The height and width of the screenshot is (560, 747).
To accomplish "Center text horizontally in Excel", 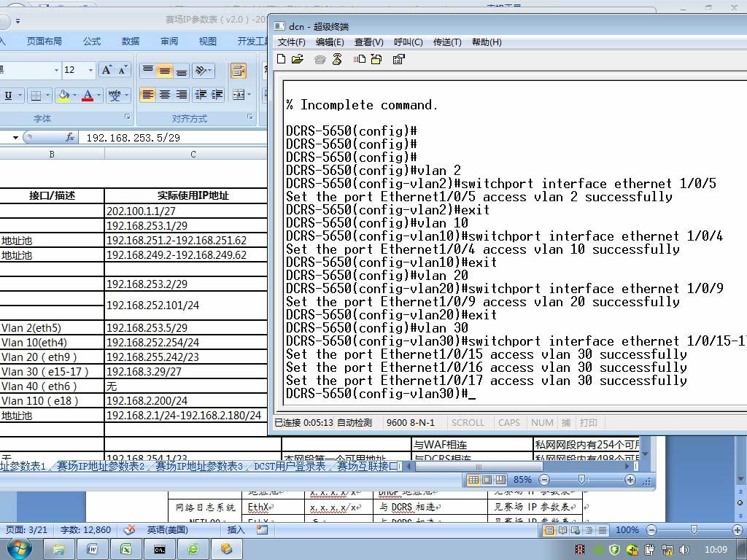I will (165, 94).
